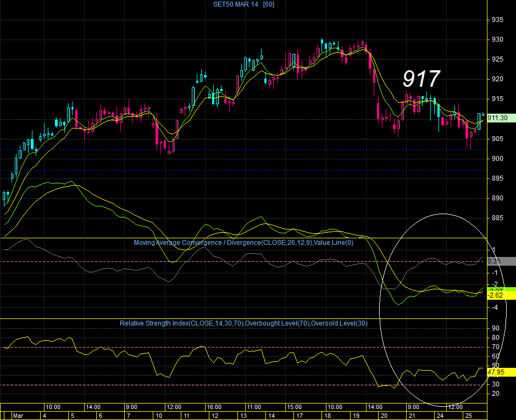Click the 905 price axis label
This screenshot has height=420, width=516.
click(x=497, y=139)
